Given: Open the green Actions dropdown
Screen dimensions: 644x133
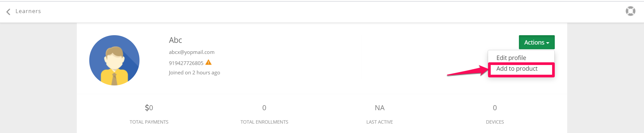Looking at the screenshot, I should pos(537,42).
